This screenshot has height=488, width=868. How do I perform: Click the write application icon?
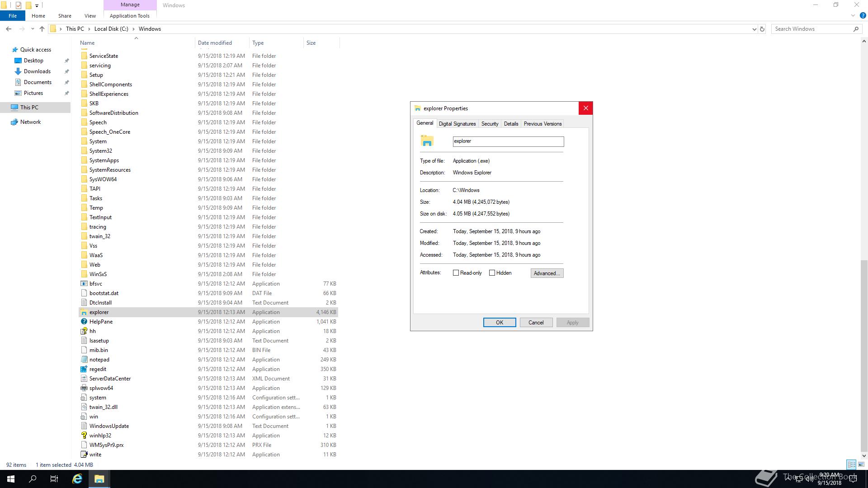point(84,455)
